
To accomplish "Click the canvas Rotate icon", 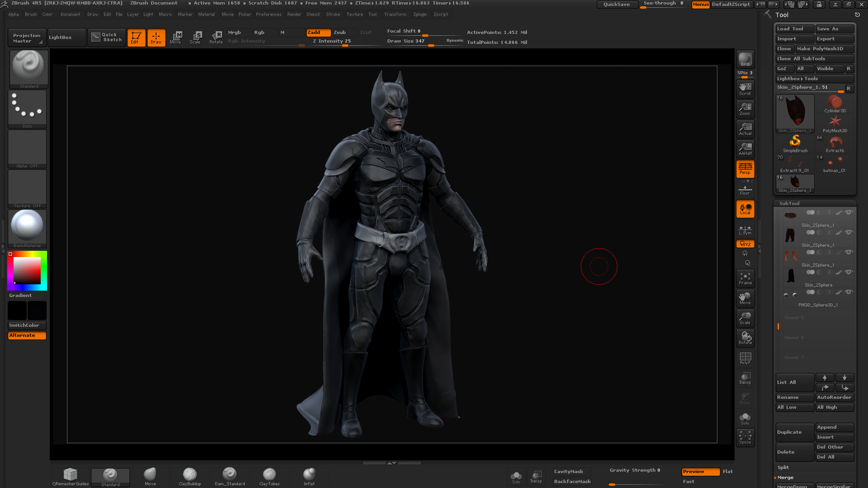I will click(x=745, y=338).
